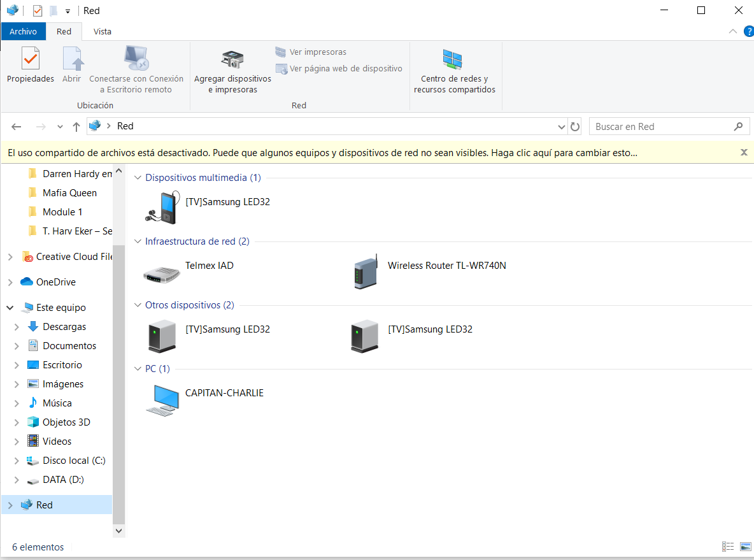
Task: Collapse the Infraestructura de red group
Action: [138, 241]
